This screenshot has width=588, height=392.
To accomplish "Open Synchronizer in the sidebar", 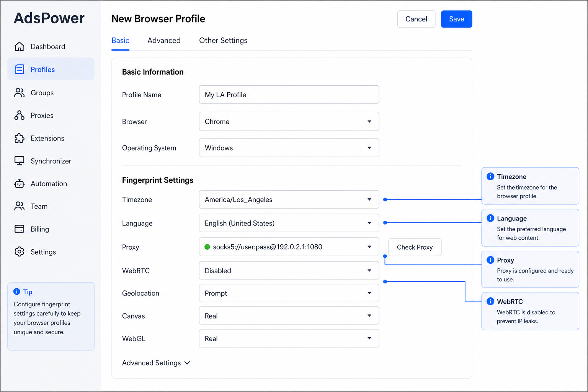I will tap(51, 161).
